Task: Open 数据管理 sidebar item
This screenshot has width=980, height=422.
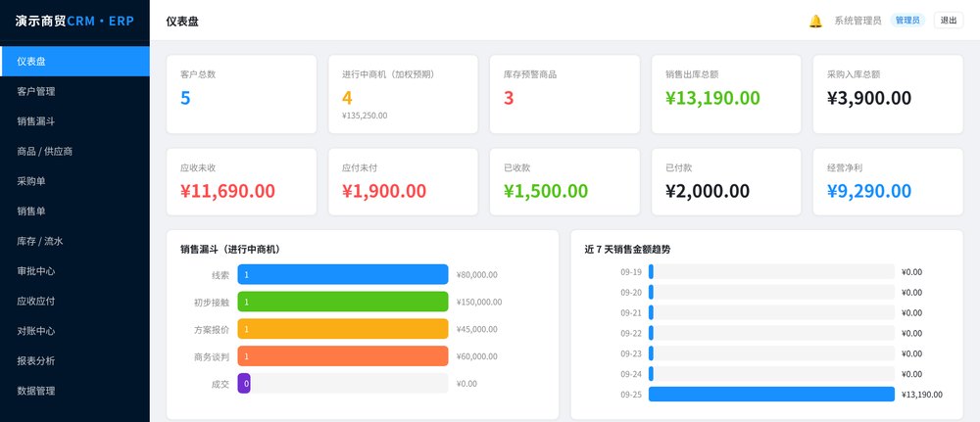Action: [75, 391]
